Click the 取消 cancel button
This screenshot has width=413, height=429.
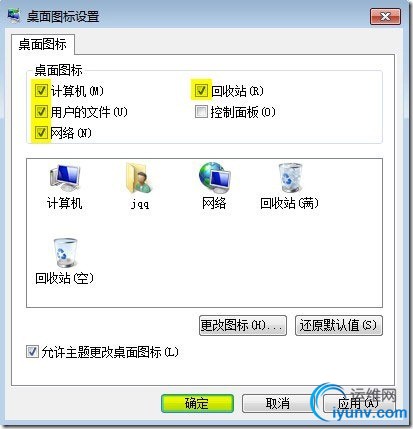278,404
